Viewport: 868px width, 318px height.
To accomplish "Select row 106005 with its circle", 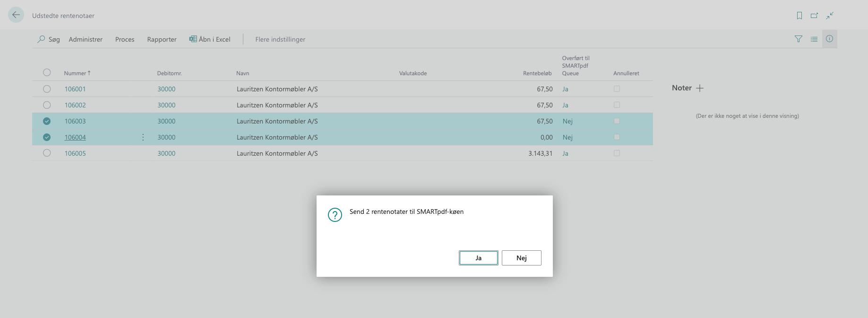I will click(47, 153).
